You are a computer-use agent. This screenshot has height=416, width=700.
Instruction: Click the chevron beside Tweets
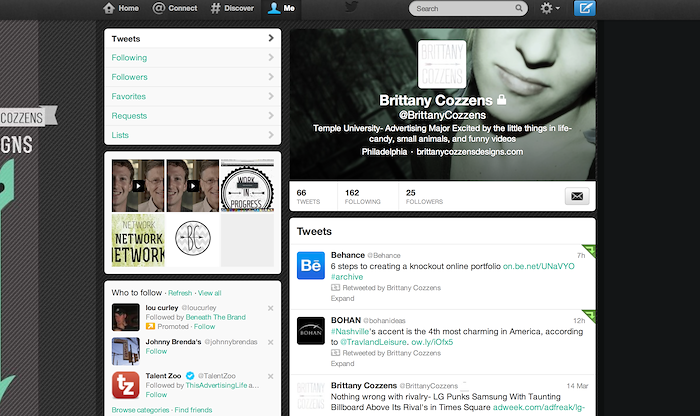(271, 38)
